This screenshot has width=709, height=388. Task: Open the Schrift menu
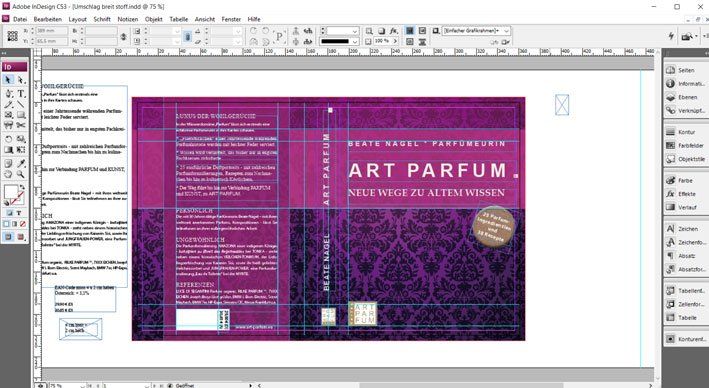(102, 19)
